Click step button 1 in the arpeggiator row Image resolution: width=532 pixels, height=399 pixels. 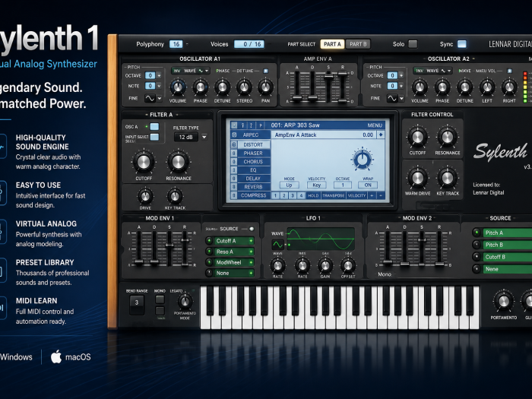(275, 195)
